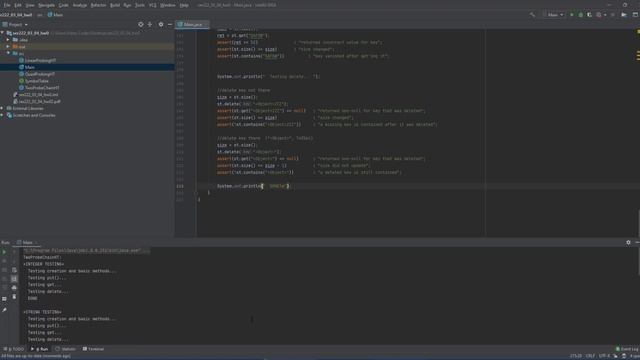Select SymbolTable interface in project tree
The image size is (640, 360).
coord(34,81)
